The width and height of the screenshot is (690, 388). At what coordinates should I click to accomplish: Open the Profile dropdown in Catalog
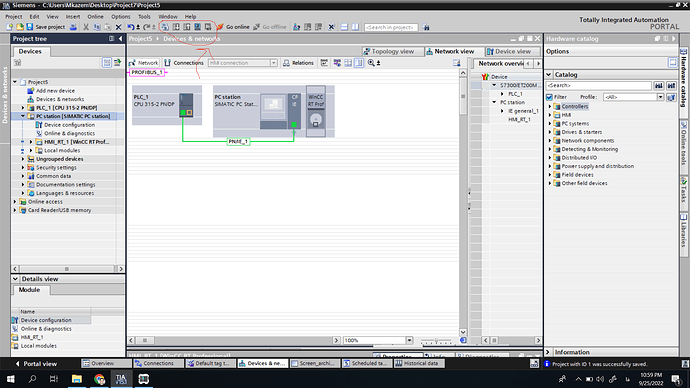coord(660,97)
